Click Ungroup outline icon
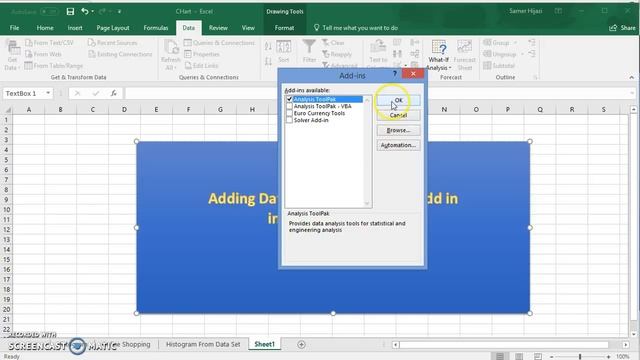The width and height of the screenshot is (640, 360). pyautogui.click(x=487, y=54)
